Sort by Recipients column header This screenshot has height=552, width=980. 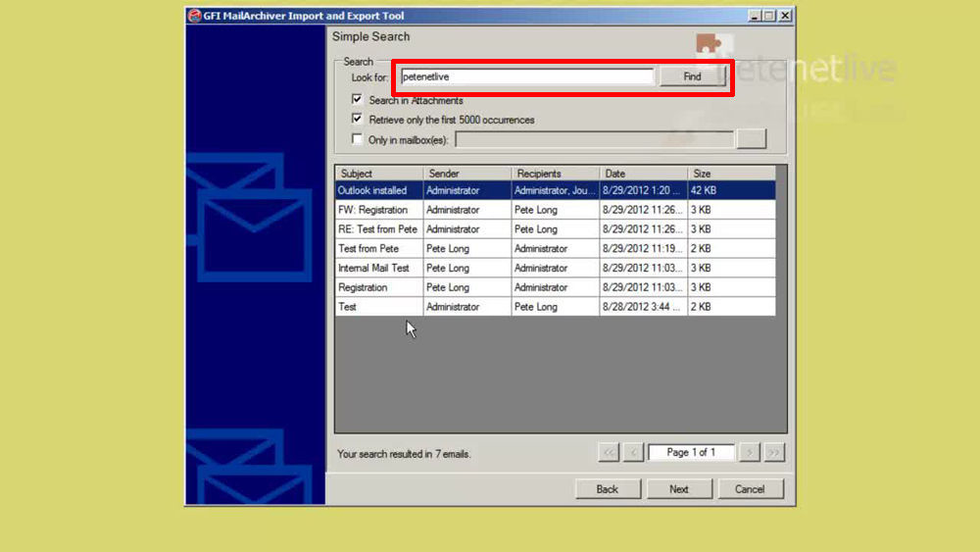tap(555, 174)
